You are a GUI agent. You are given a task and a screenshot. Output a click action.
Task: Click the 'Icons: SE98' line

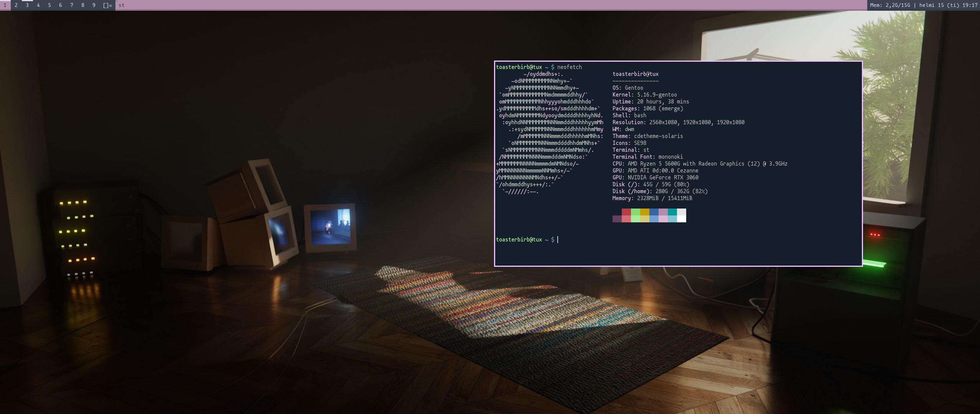[629, 143]
